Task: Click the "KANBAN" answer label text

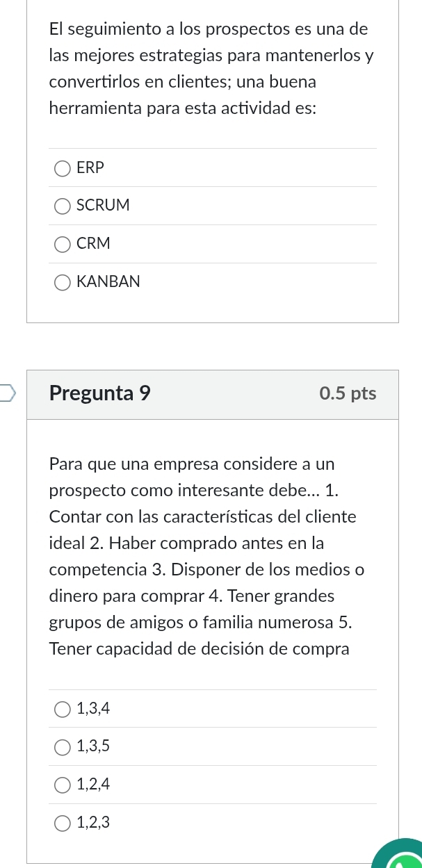Action: point(108,283)
